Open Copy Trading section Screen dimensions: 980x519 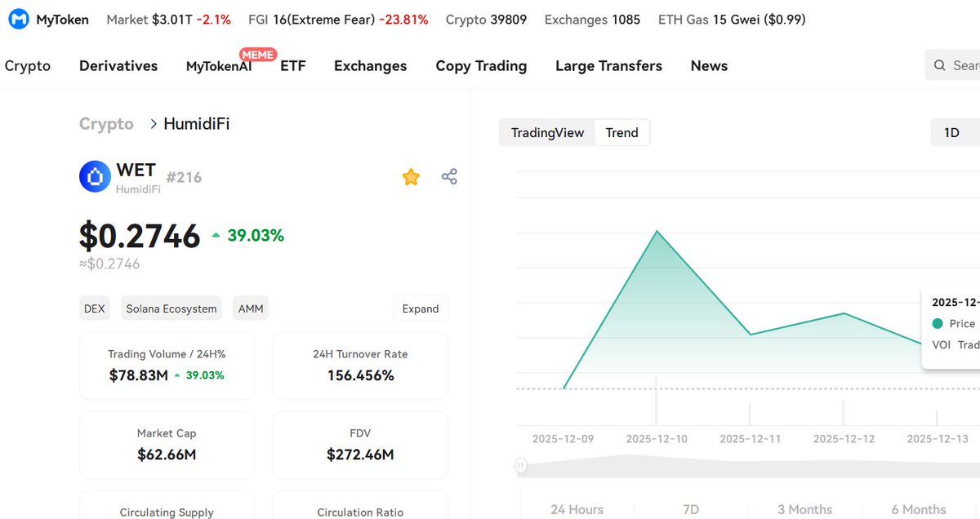click(x=481, y=66)
